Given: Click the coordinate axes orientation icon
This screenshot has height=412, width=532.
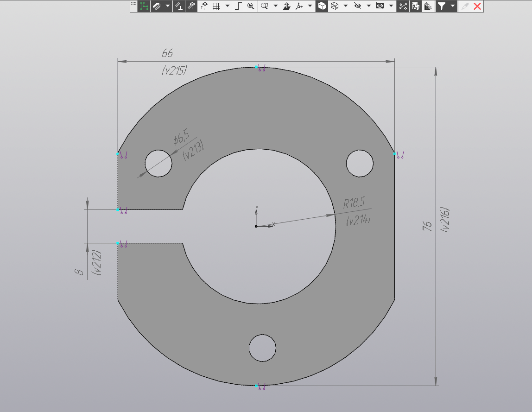Looking at the screenshot, I should (299, 6).
